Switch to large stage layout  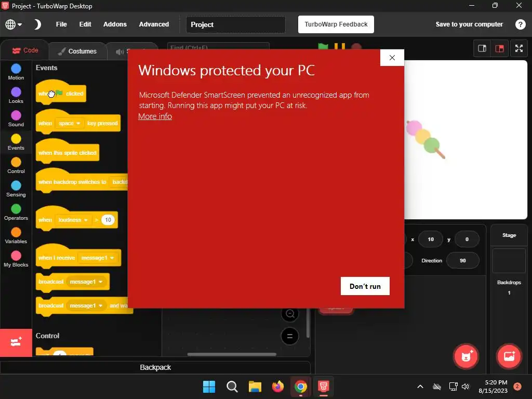(499, 48)
